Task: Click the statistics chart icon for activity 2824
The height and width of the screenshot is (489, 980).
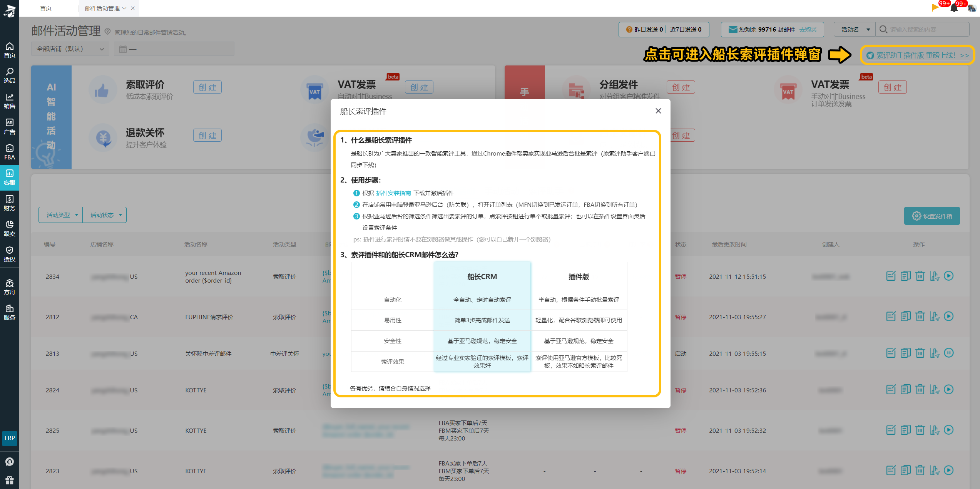Action: pyautogui.click(x=935, y=390)
